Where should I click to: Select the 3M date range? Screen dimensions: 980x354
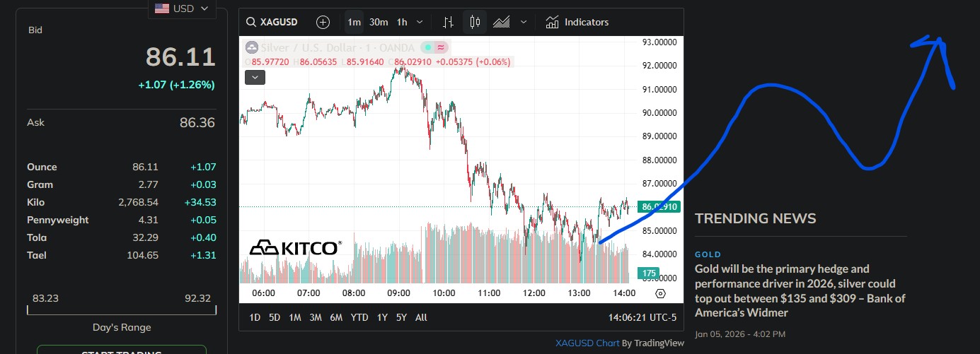(x=316, y=317)
